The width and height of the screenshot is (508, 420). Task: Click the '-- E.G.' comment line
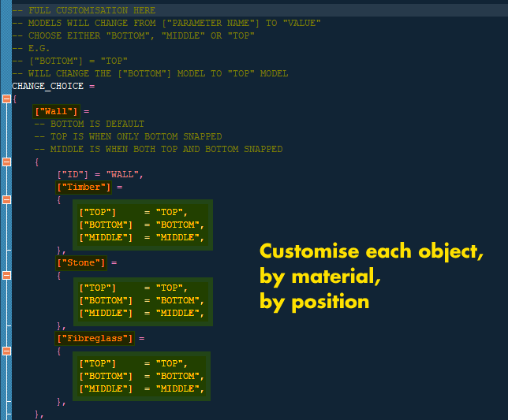(31, 48)
